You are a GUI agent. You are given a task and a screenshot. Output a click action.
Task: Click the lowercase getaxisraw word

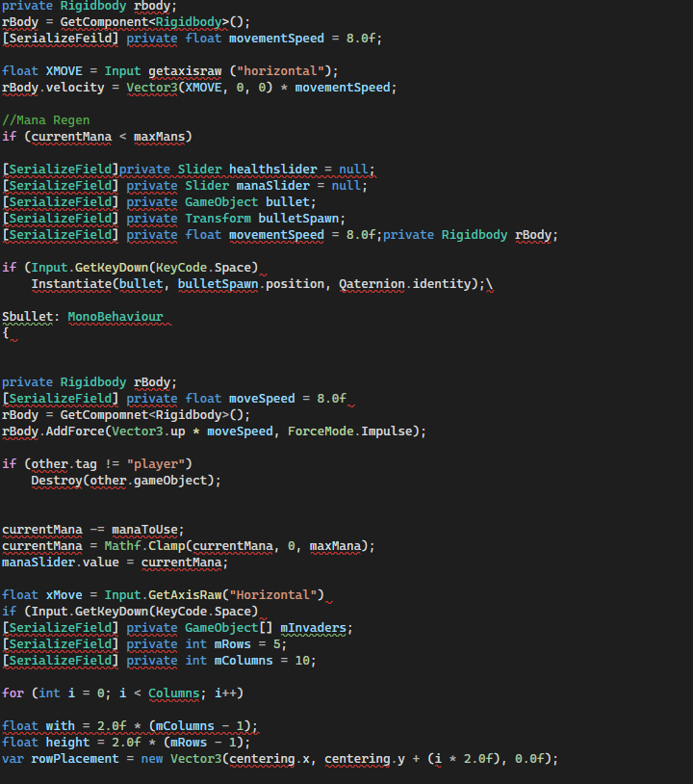(185, 71)
